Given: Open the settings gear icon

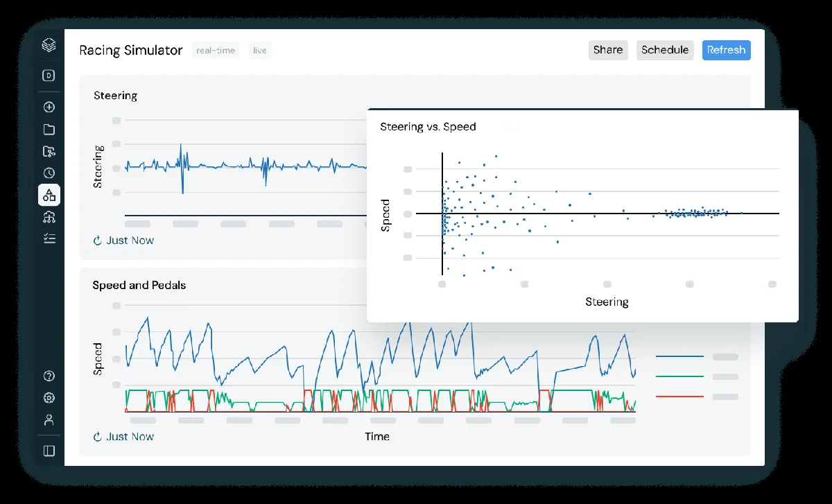Looking at the screenshot, I should pos(49,398).
